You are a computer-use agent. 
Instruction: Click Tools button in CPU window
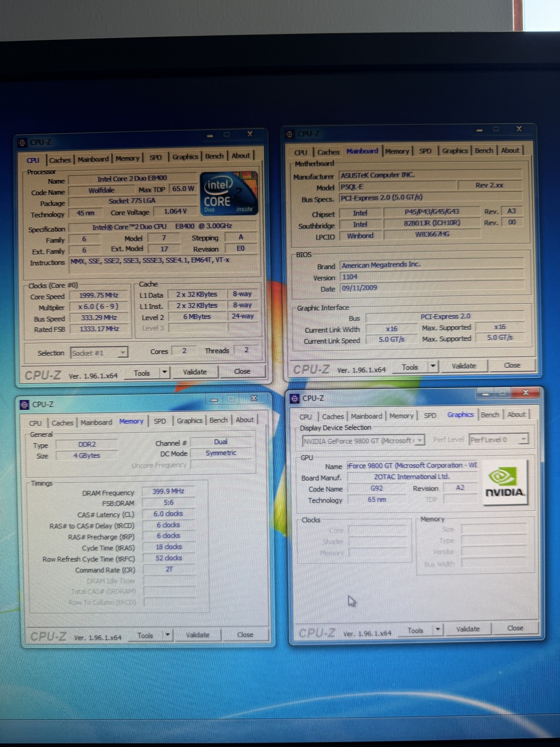coord(142,373)
